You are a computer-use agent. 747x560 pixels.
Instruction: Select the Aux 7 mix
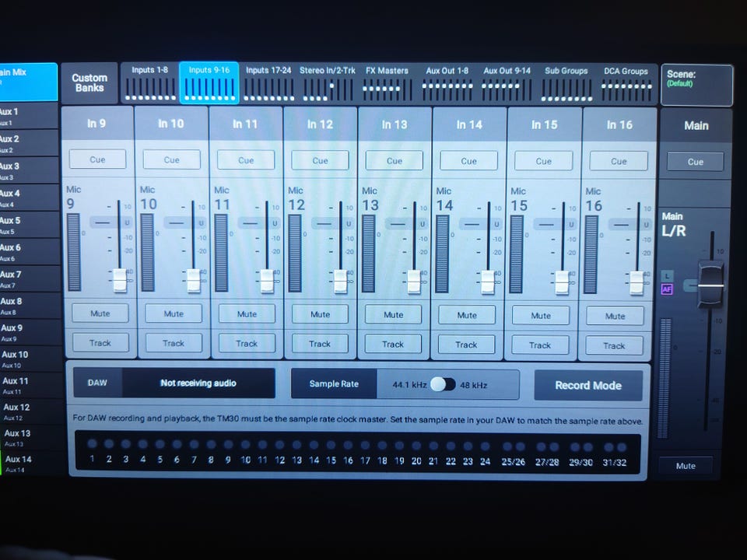coord(30,278)
